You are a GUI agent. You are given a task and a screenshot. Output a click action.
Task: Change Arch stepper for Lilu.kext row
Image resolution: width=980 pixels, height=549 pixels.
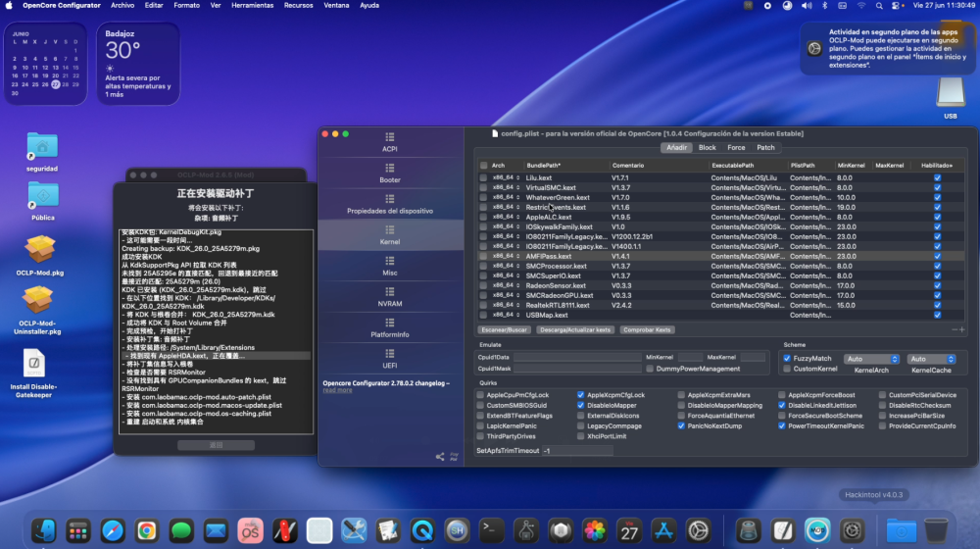coord(517,177)
